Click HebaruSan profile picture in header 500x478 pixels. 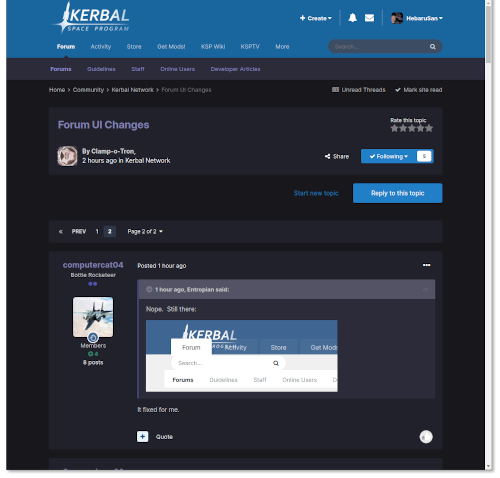(397, 18)
